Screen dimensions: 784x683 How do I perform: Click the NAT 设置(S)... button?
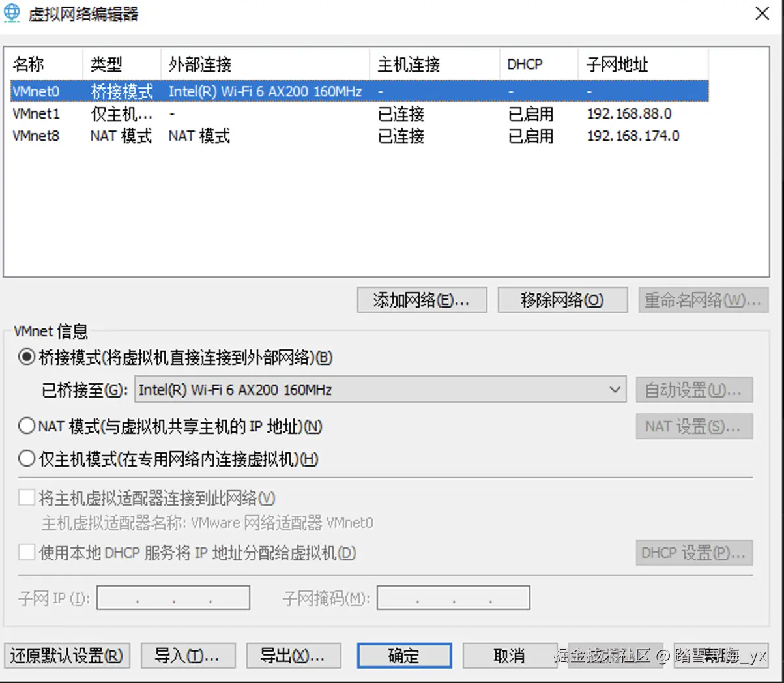point(694,426)
